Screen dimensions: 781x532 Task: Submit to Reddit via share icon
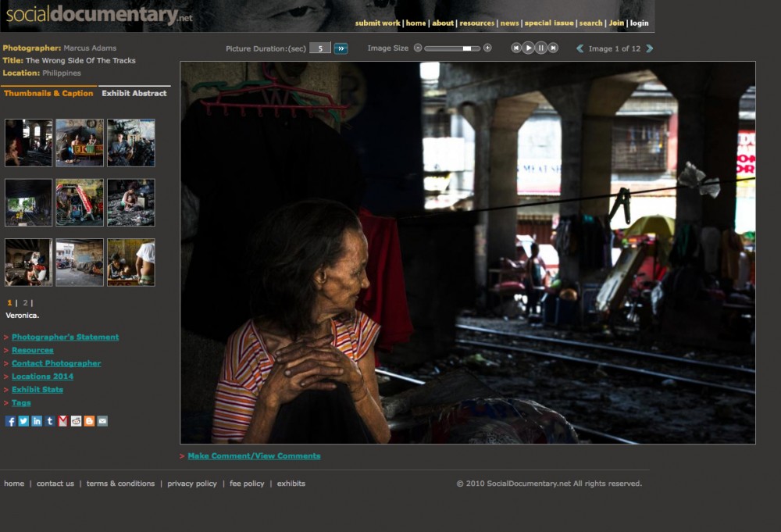(76, 421)
